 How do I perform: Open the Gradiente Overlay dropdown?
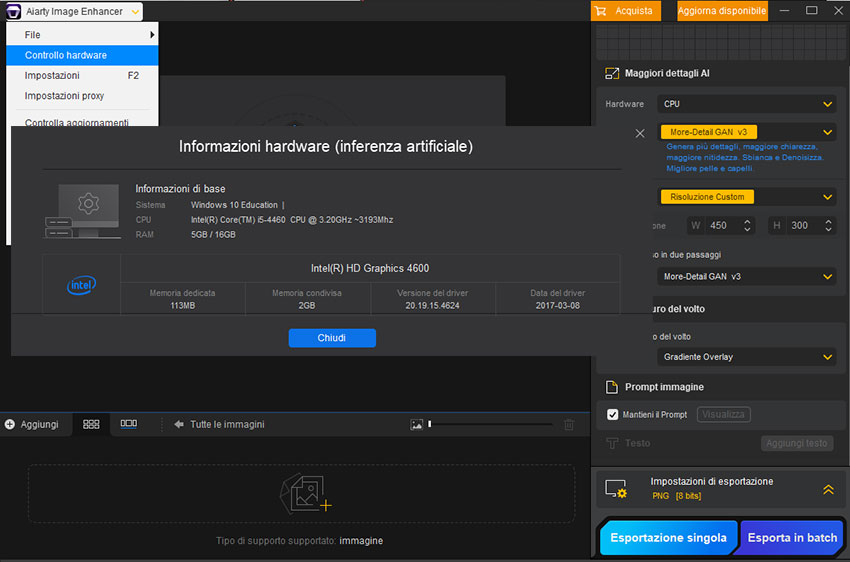click(x=746, y=357)
